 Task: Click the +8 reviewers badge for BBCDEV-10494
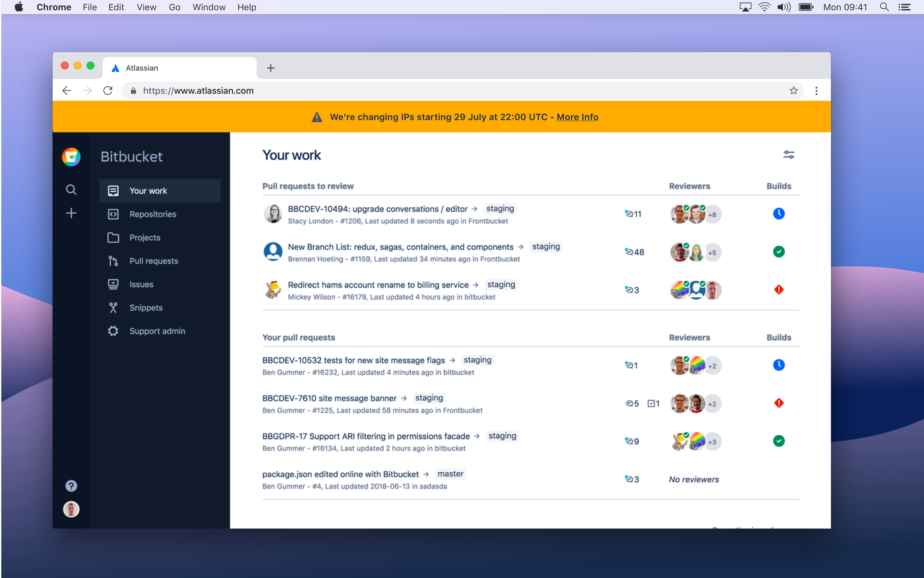coord(712,215)
